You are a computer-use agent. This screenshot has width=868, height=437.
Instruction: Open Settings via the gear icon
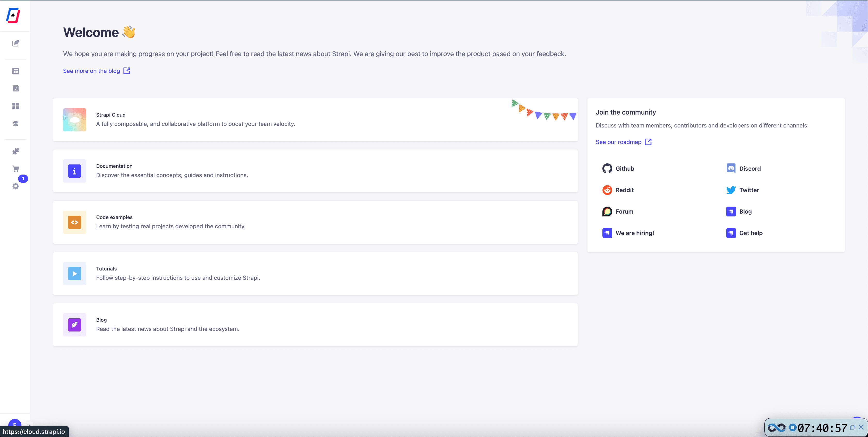(x=16, y=186)
